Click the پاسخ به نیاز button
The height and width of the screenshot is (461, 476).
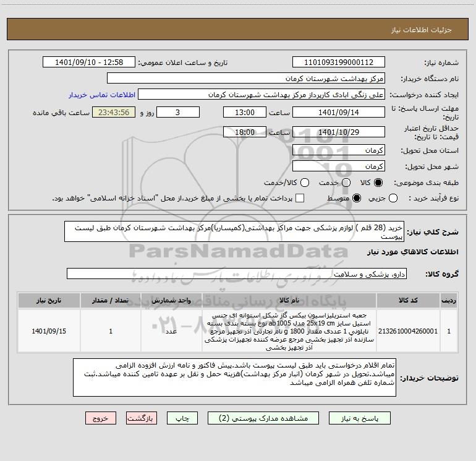pyautogui.click(x=359, y=418)
